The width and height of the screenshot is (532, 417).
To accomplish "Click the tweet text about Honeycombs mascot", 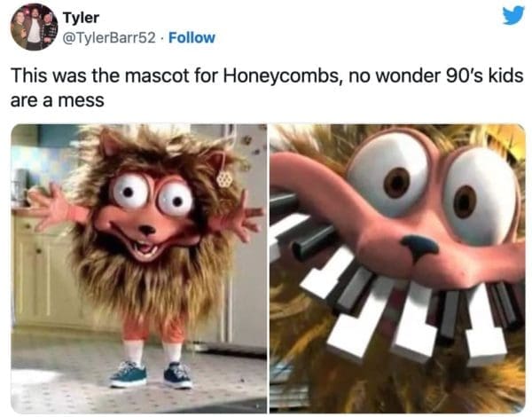I will [267, 88].
